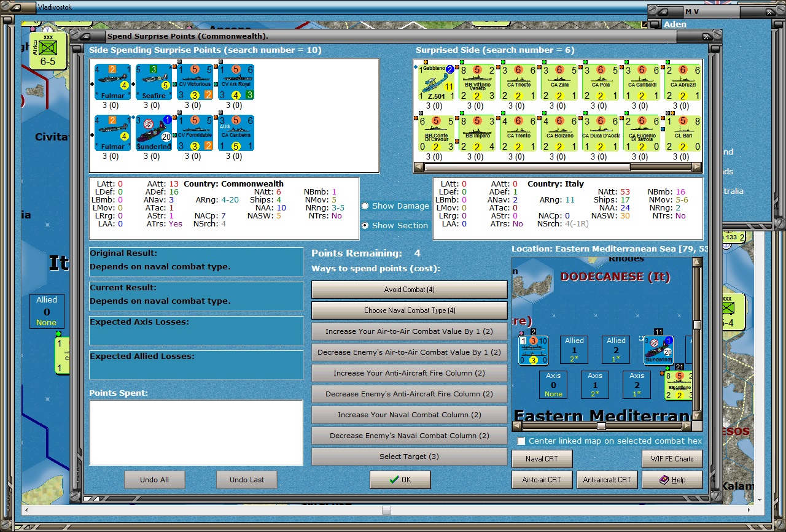Image resolution: width=786 pixels, height=532 pixels.
Task: Select the Fulmar counter beside the Sunderland
Action: click(x=112, y=133)
